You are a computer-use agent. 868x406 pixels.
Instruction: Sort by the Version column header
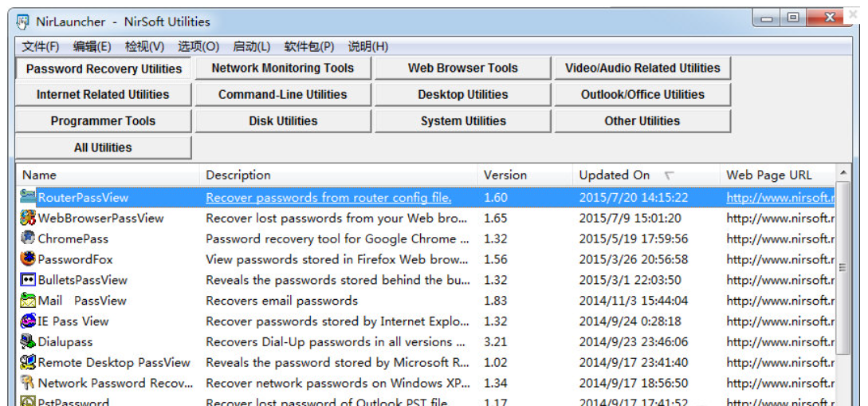505,175
